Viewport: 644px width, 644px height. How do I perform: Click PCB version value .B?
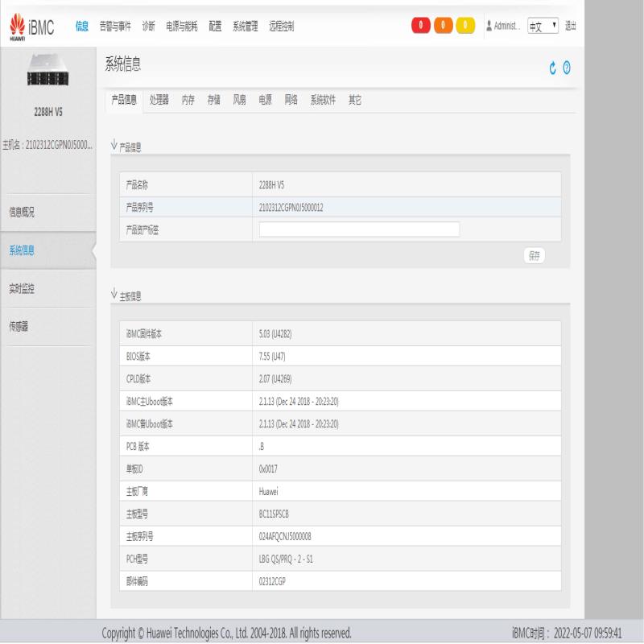coord(262,447)
